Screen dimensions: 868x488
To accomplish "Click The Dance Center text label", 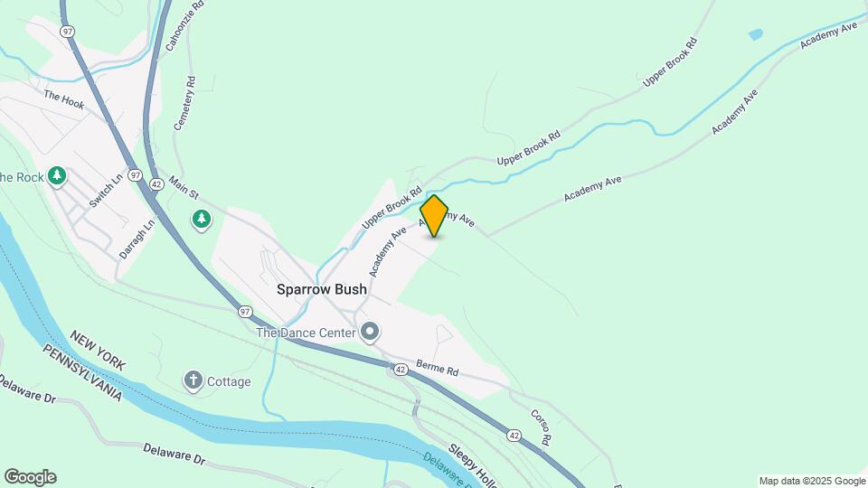I will [306, 333].
